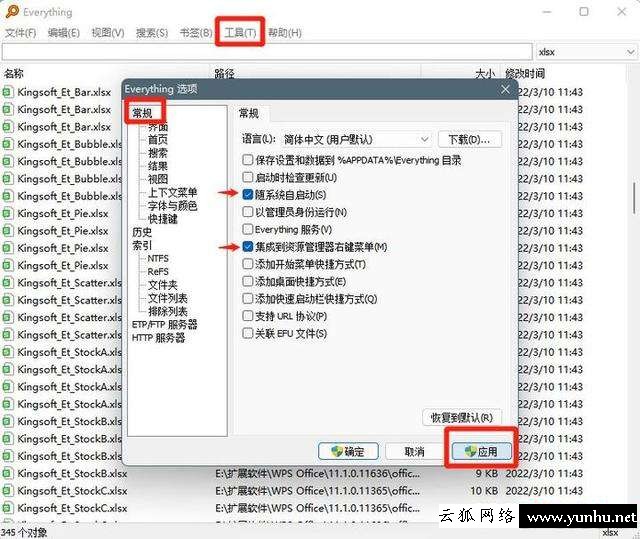
Task: Click the 应用 button
Action: (x=481, y=451)
